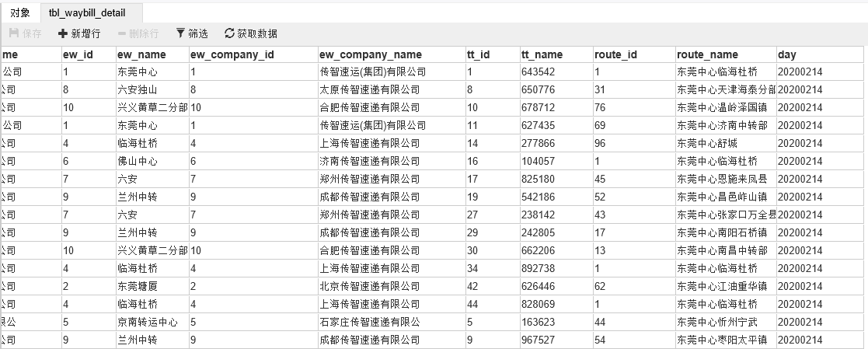Click the save disk icon

tap(14, 33)
